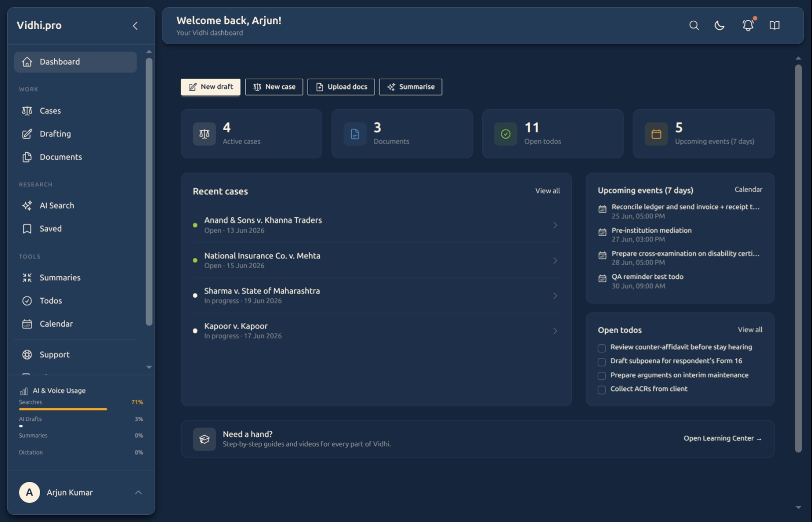Viewport: 812px width, 522px height.
Task: Open Drafting in the sidebar
Action: point(76,134)
